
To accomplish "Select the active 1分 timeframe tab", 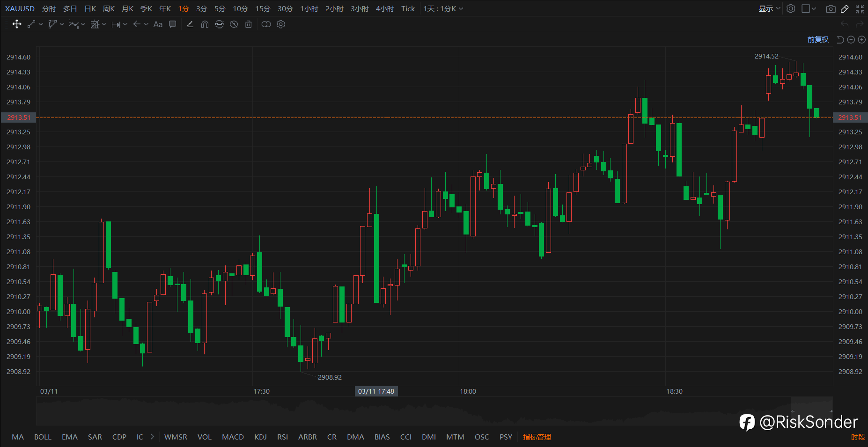I will click(x=184, y=8).
